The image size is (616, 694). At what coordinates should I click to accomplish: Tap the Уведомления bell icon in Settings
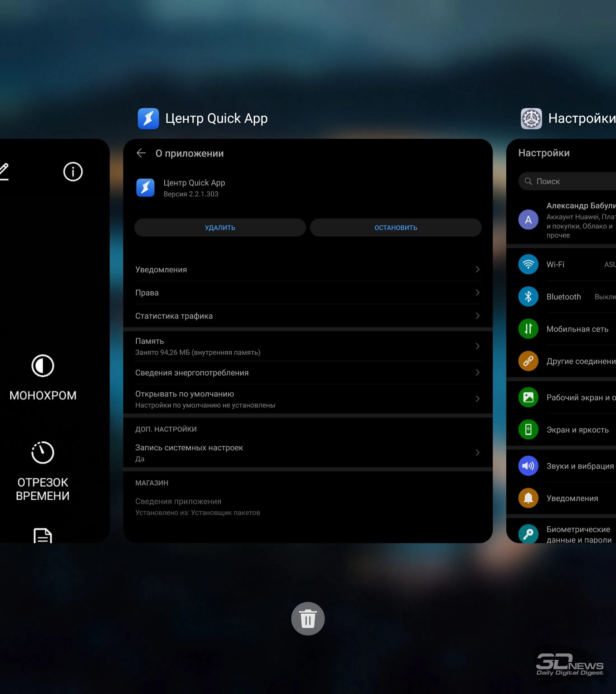pyautogui.click(x=528, y=498)
